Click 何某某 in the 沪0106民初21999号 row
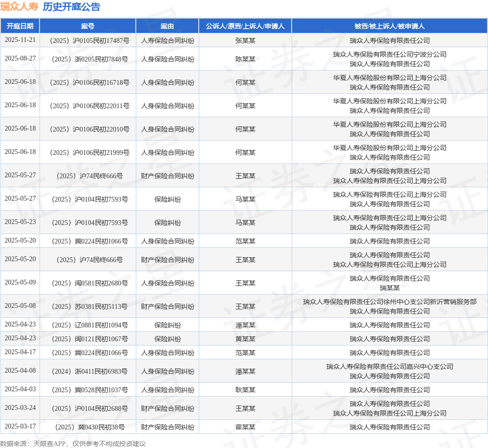 (245, 153)
